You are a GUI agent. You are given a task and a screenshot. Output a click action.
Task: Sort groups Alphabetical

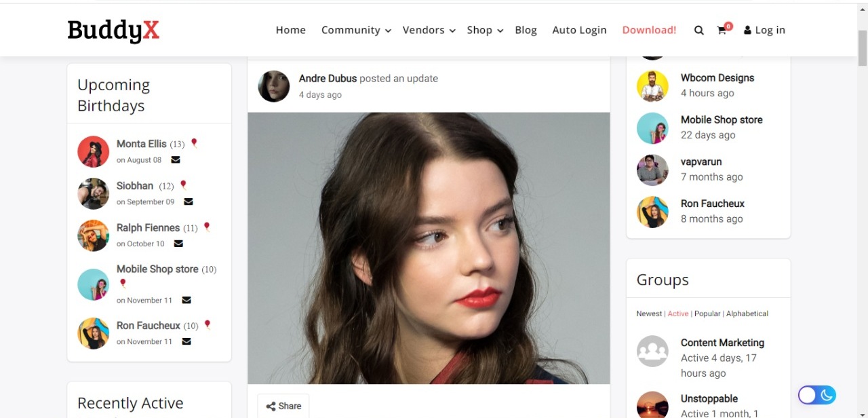pyautogui.click(x=747, y=313)
